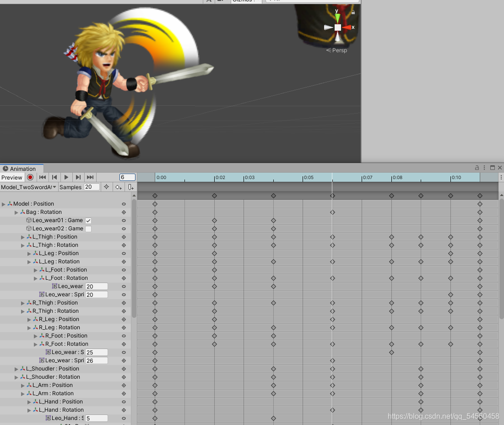This screenshot has width=504, height=425.
Task: Select R_Foot : Rotation property row
Action: coord(65,343)
